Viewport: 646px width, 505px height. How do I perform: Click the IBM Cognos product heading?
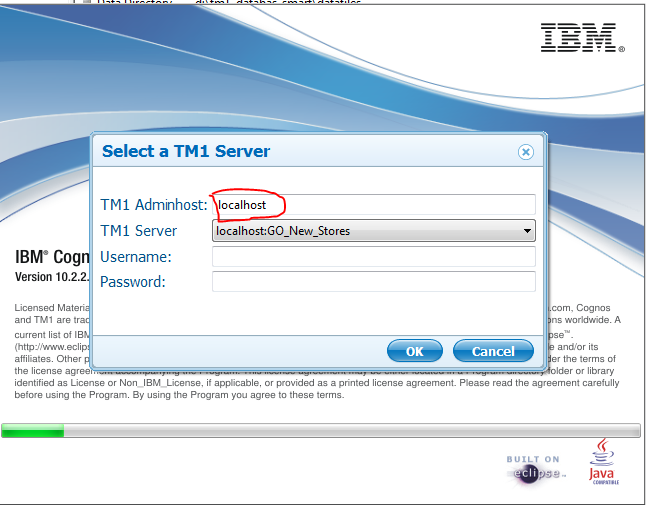[52, 257]
